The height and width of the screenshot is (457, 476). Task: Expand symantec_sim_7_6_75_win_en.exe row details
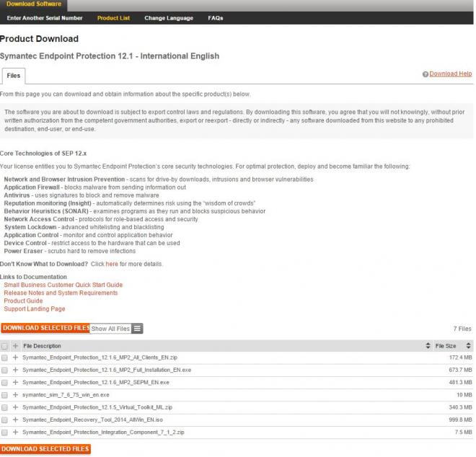coord(15,395)
